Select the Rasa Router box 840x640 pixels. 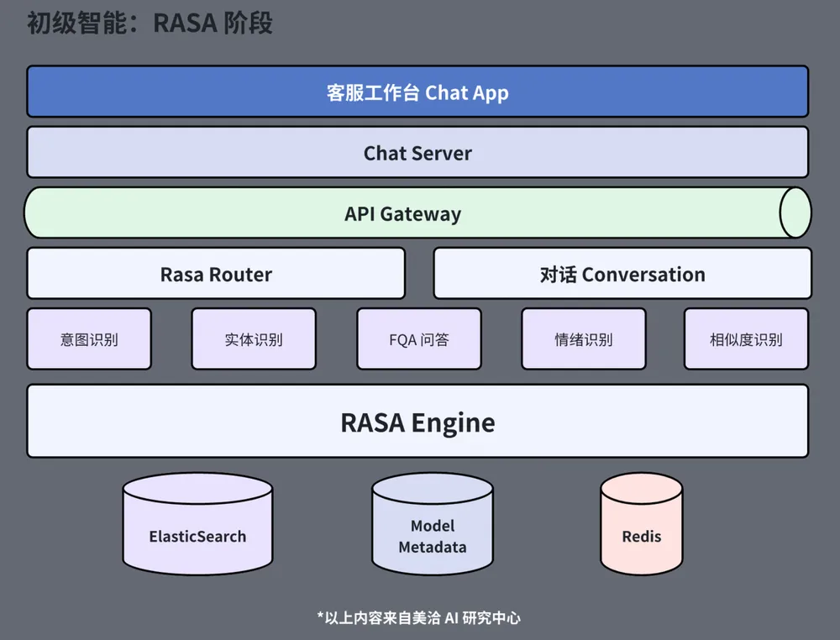(216, 274)
